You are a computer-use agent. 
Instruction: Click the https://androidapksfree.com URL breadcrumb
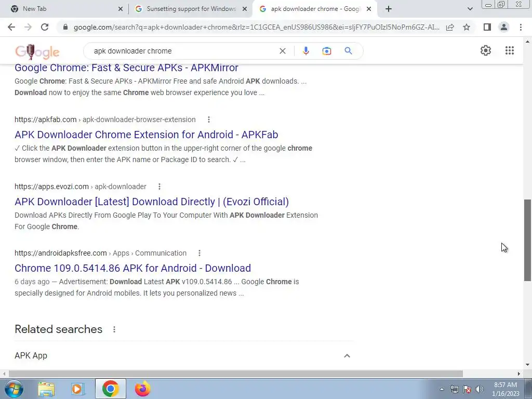click(x=61, y=253)
